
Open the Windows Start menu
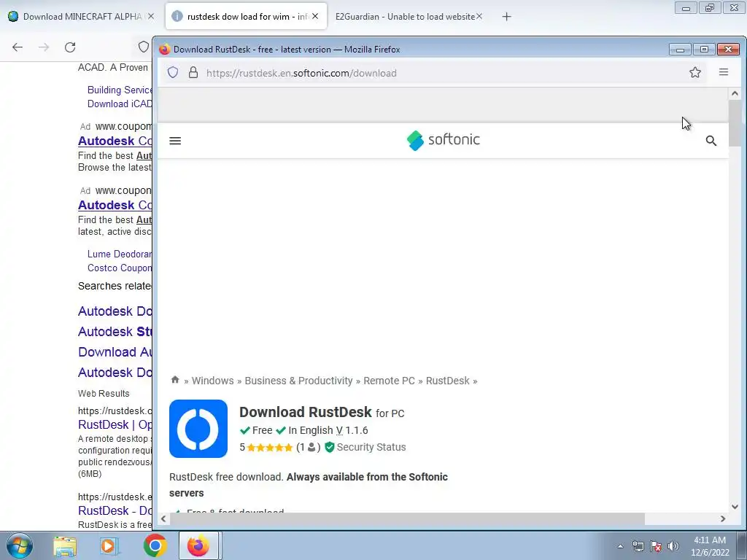19,545
